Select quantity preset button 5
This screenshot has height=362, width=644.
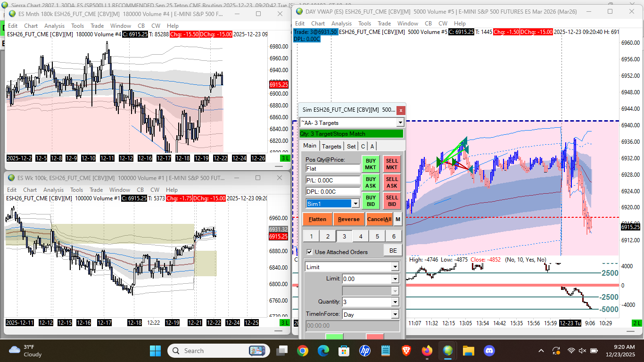point(377,236)
